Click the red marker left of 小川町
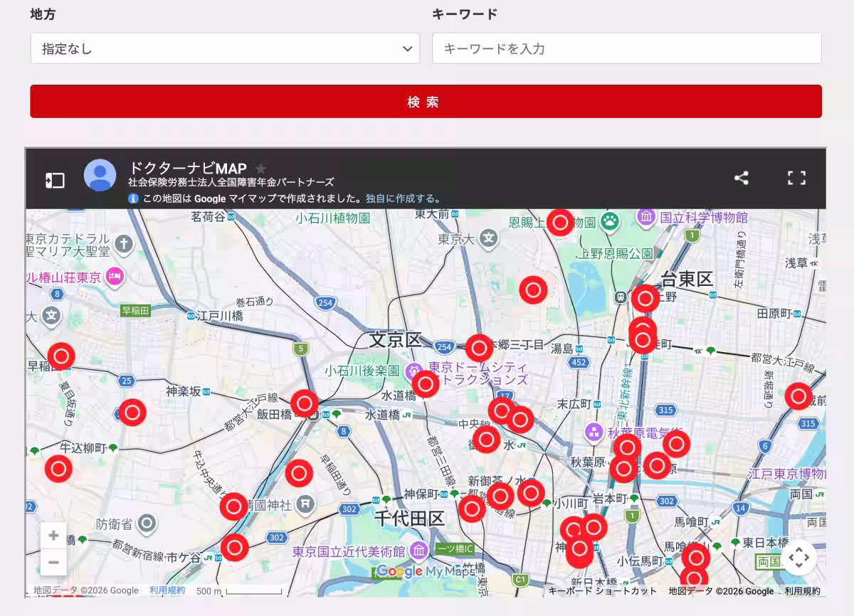Viewport: 854px width, 616px height. tap(531, 492)
